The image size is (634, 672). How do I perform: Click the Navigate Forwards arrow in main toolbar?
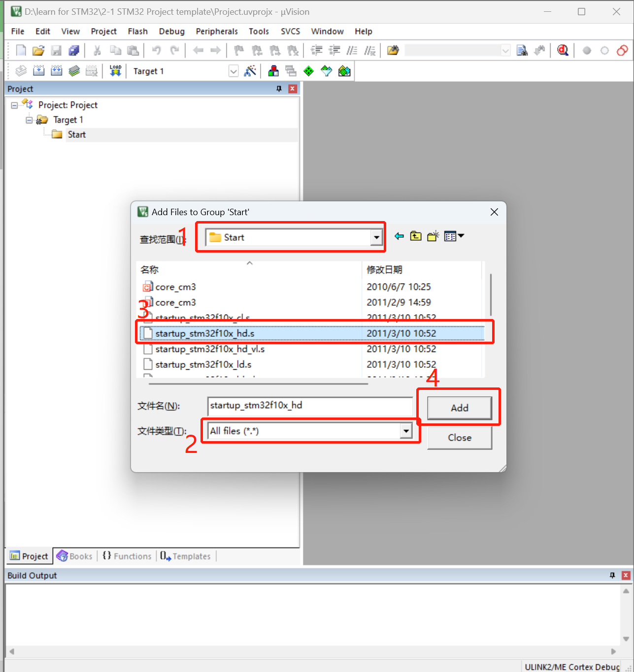[x=215, y=50]
